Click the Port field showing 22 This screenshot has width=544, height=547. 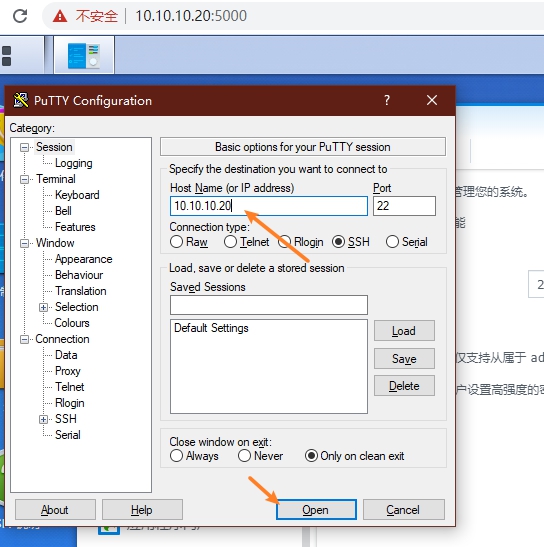404,206
